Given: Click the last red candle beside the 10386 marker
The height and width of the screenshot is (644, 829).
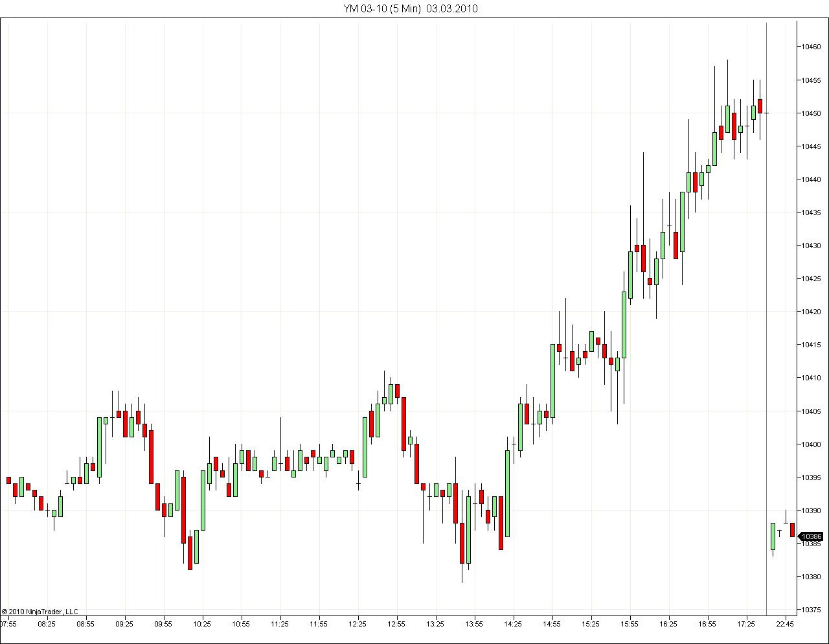Looking at the screenshot, I should tap(792, 529).
